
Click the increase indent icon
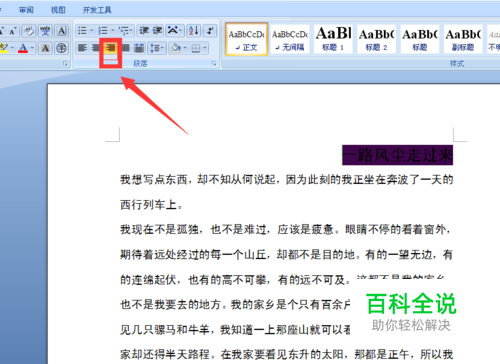(x=157, y=31)
